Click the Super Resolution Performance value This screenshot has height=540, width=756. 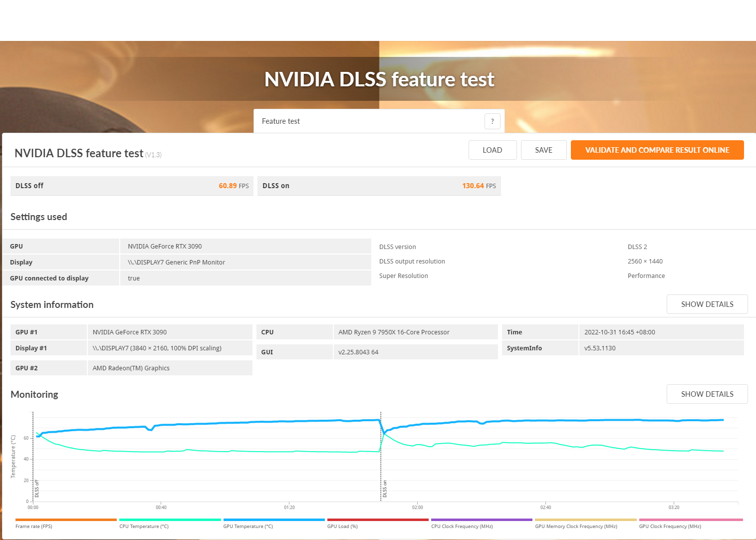tap(646, 276)
